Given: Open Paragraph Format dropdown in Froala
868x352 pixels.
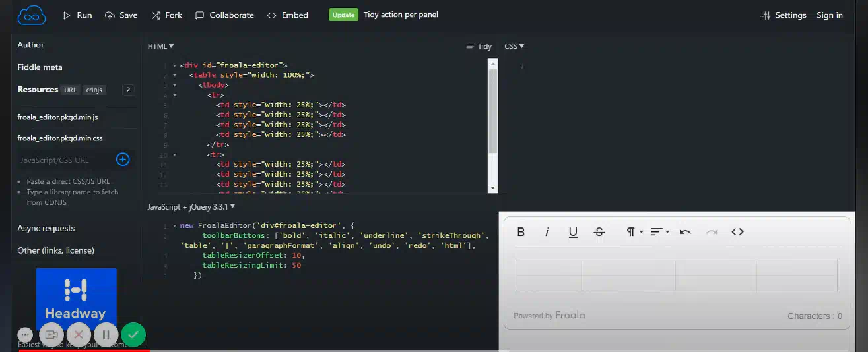Looking at the screenshot, I should 634,232.
